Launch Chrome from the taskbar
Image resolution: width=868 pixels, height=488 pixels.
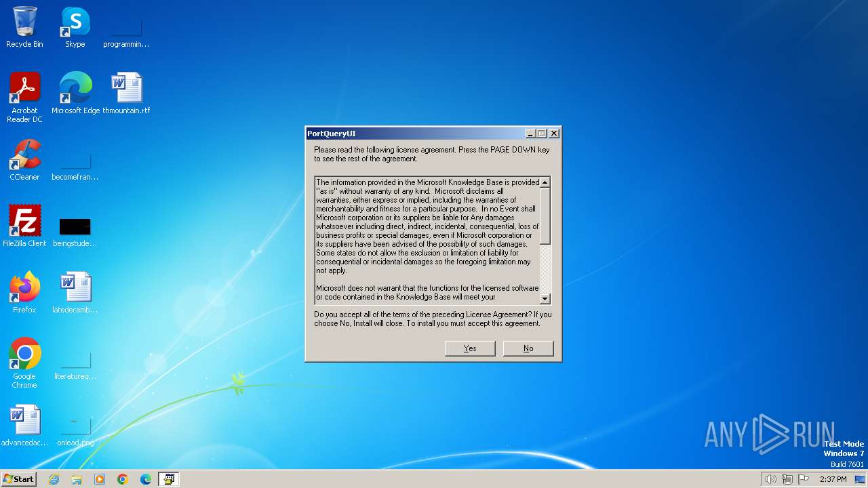click(123, 479)
